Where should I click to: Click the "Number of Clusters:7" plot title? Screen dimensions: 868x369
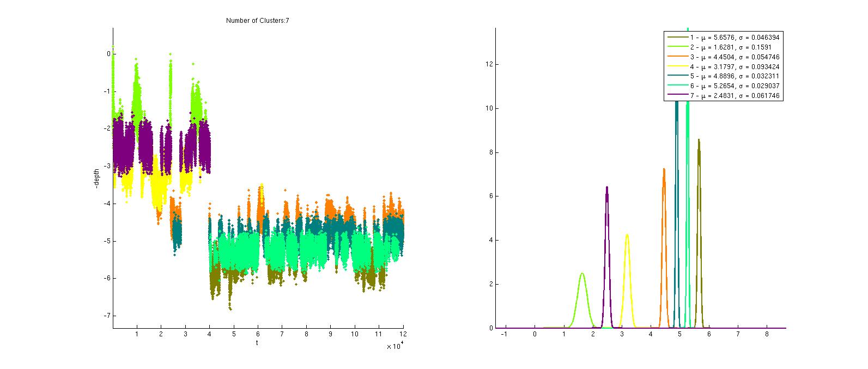tap(257, 21)
